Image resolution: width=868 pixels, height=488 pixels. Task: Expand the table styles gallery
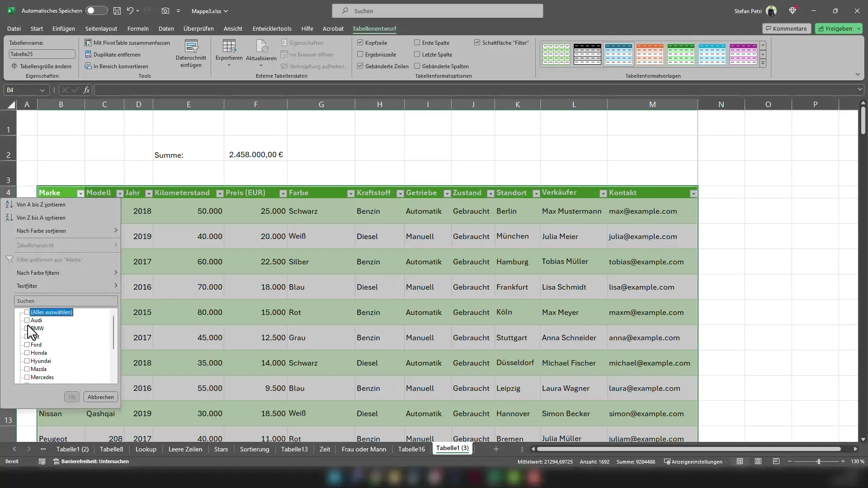pyautogui.click(x=763, y=63)
